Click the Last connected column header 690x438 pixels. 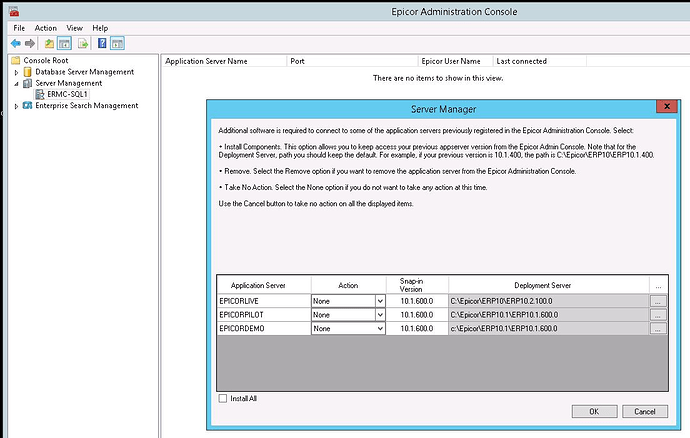[x=540, y=61]
